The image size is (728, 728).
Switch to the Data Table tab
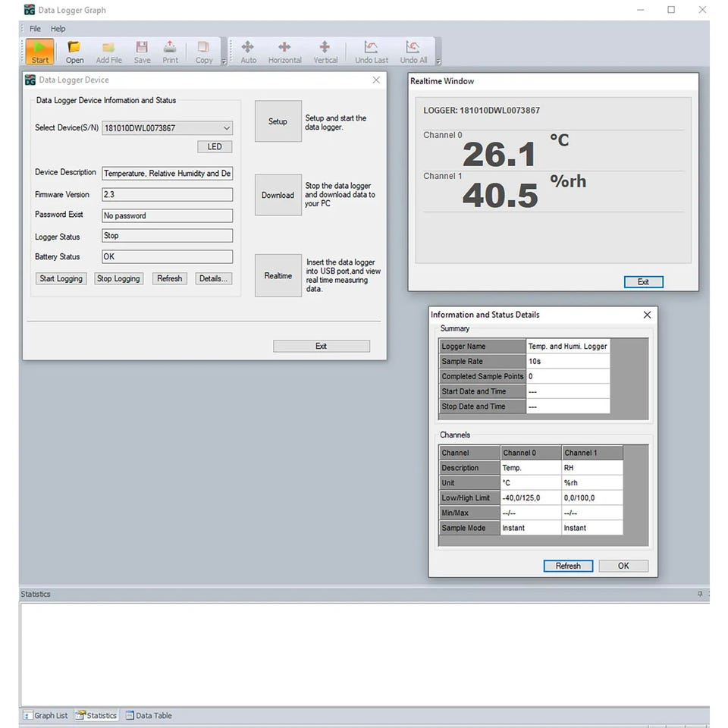click(149, 715)
